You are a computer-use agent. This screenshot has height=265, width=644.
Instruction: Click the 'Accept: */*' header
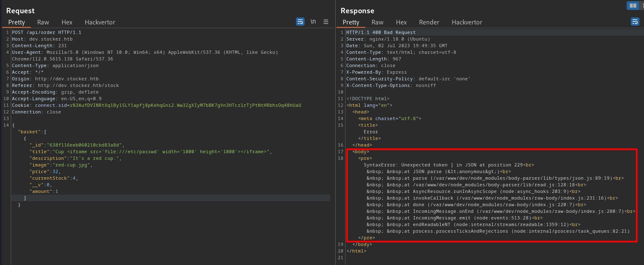tap(28, 72)
